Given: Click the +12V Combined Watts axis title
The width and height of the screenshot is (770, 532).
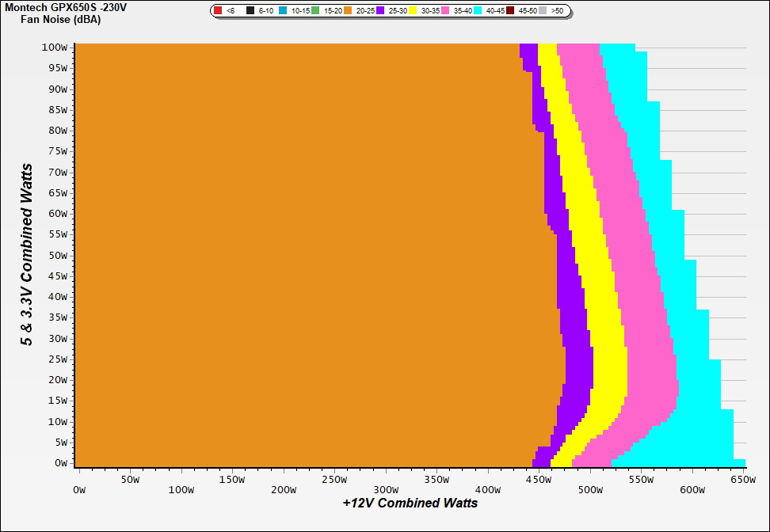Looking at the screenshot, I should coord(410,503).
